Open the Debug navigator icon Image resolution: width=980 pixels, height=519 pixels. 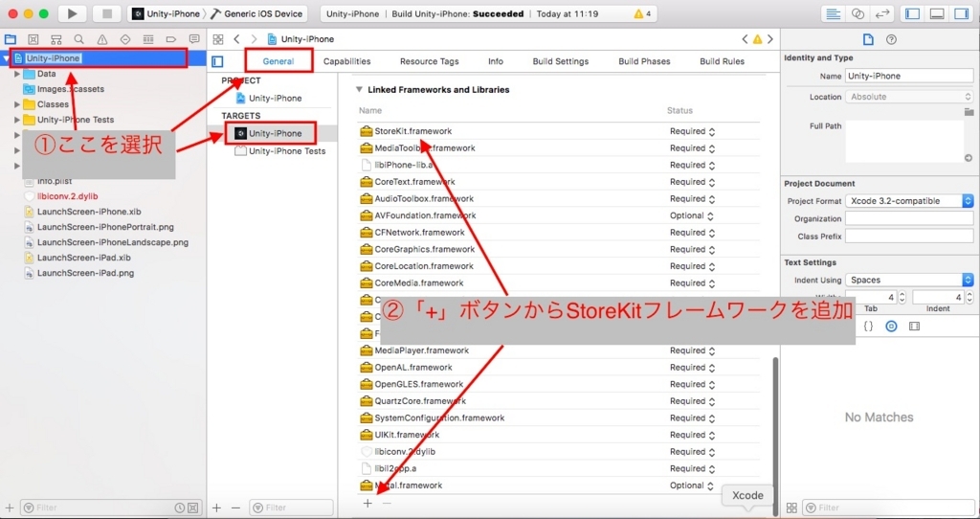[x=148, y=39]
